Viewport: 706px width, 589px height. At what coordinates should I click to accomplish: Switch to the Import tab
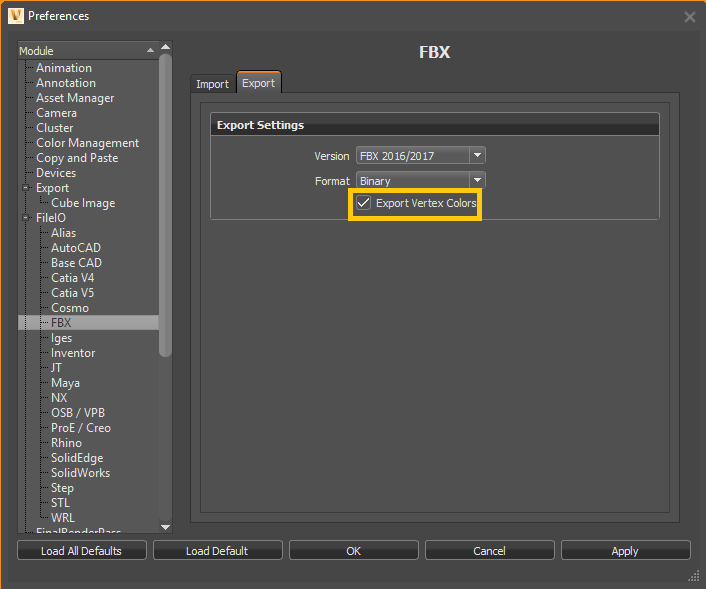coord(212,84)
